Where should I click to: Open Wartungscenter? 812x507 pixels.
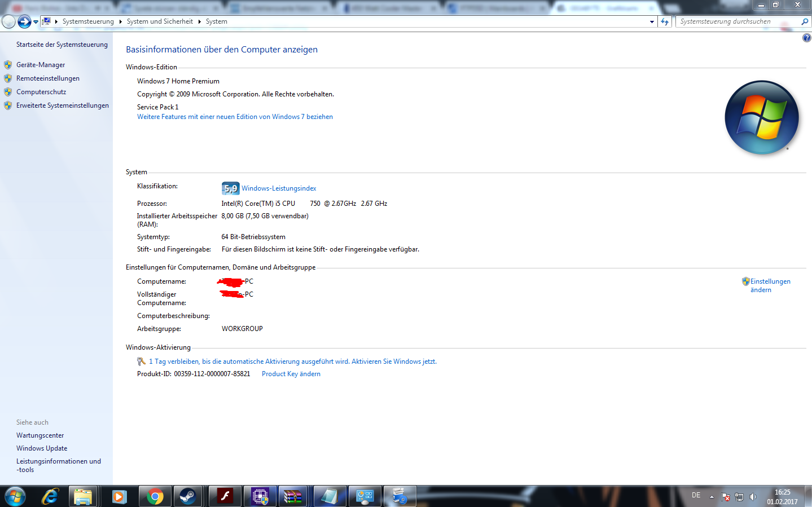40,435
